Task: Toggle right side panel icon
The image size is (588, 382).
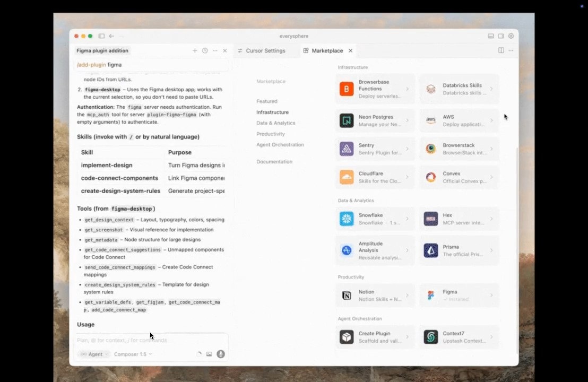Action: (501, 36)
